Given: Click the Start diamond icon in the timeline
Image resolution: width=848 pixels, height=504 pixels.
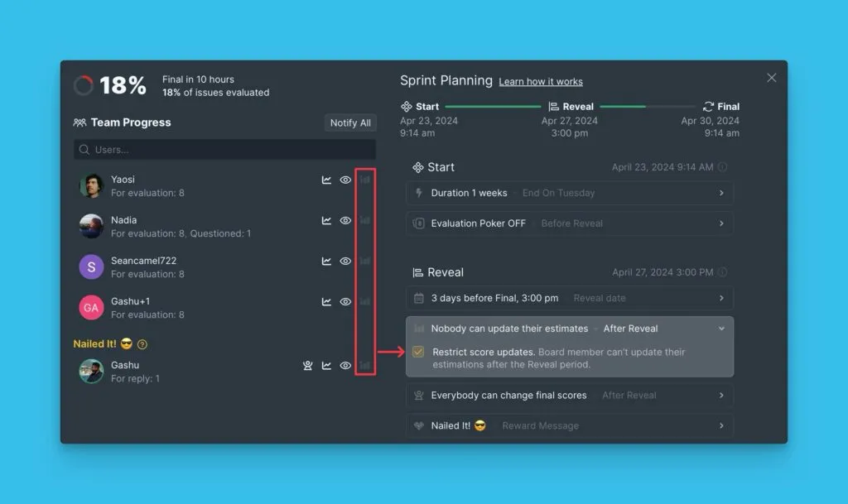Looking at the screenshot, I should tap(406, 106).
